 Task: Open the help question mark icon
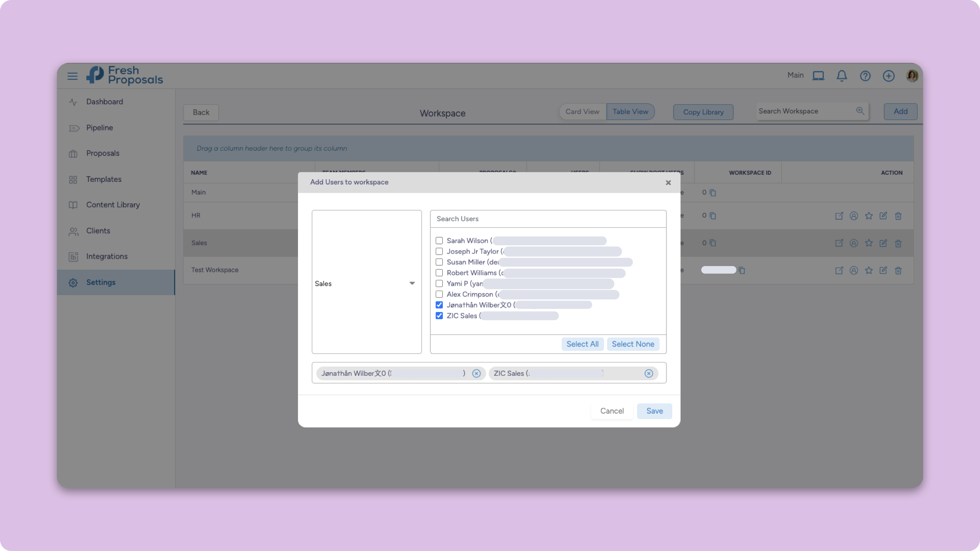tap(865, 76)
